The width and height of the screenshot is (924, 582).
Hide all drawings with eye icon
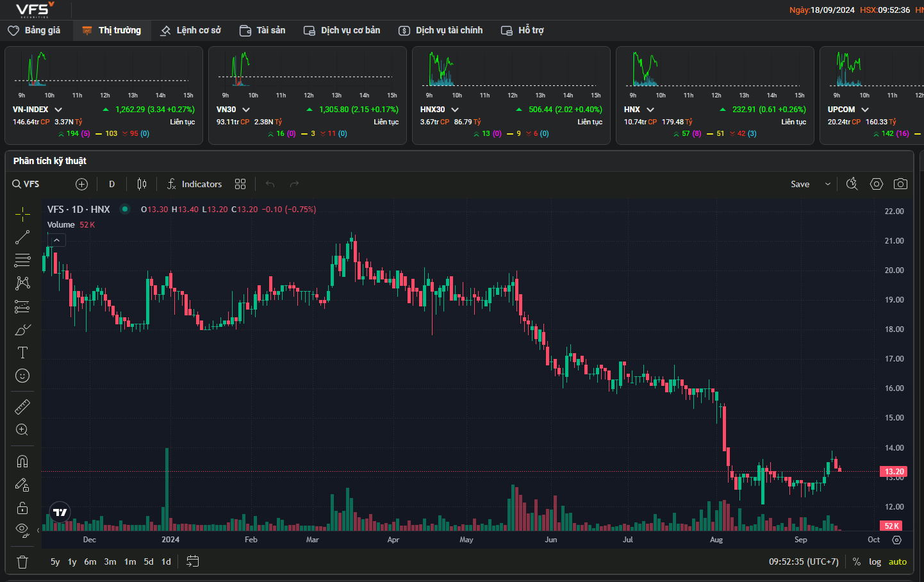point(22,531)
